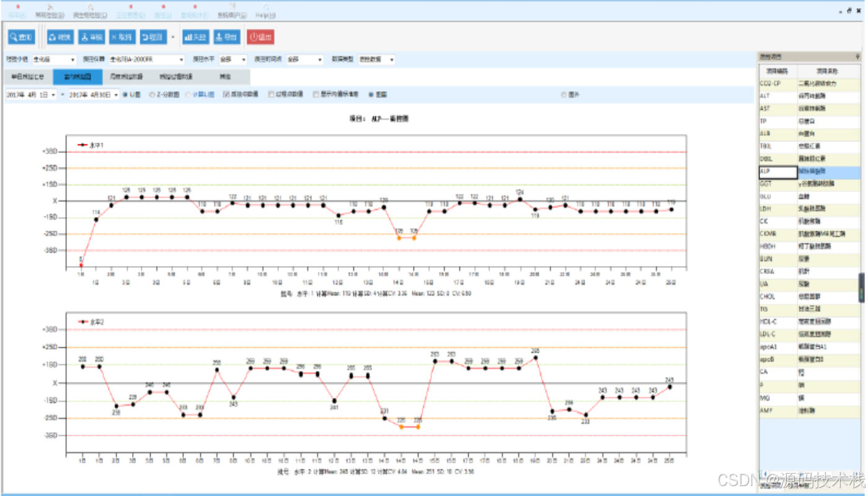
Task: Select the radio button right after the checkboxes
Action: coord(371,95)
